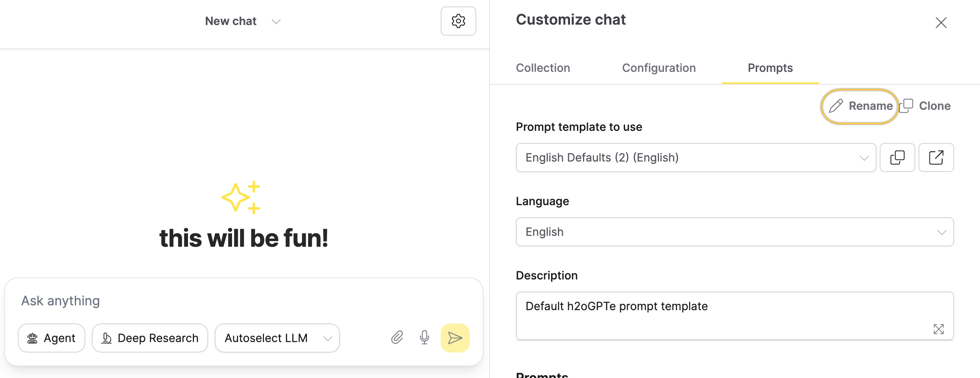
Task: Expand the New chat title dropdown
Action: (243, 21)
